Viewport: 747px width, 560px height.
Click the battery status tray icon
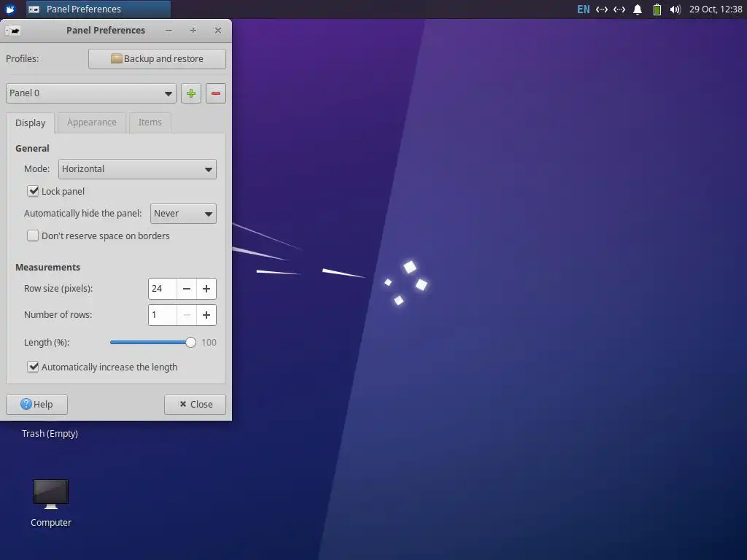click(x=657, y=9)
